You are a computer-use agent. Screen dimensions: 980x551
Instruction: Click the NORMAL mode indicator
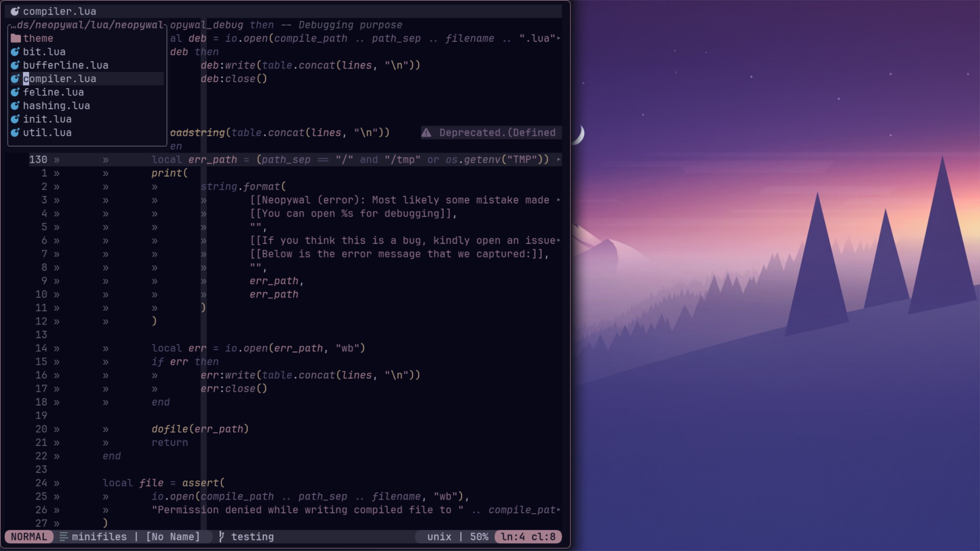tap(29, 536)
